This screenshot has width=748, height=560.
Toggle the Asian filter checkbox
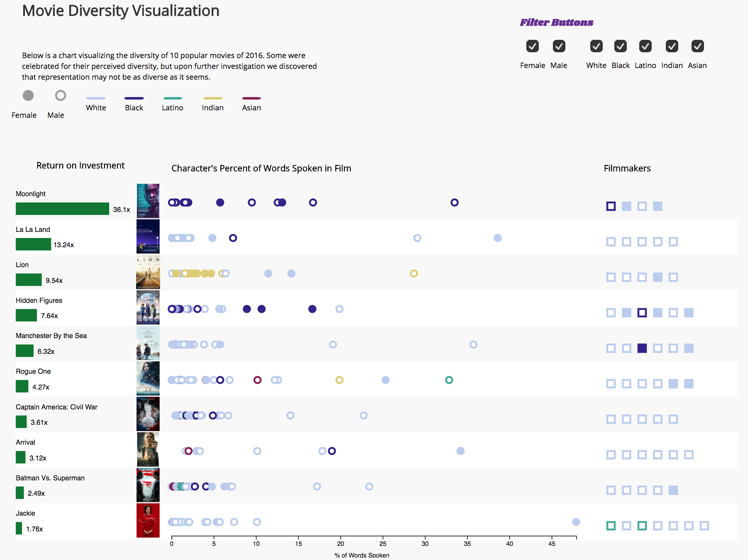click(x=697, y=46)
